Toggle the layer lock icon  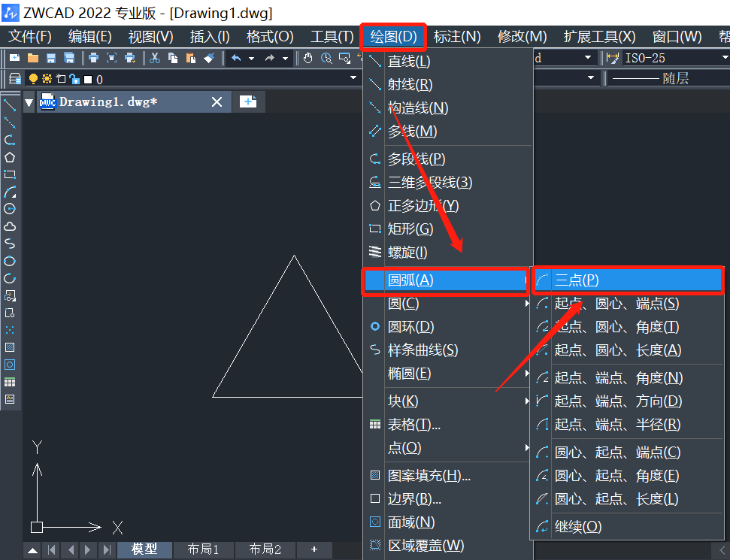pos(74,79)
